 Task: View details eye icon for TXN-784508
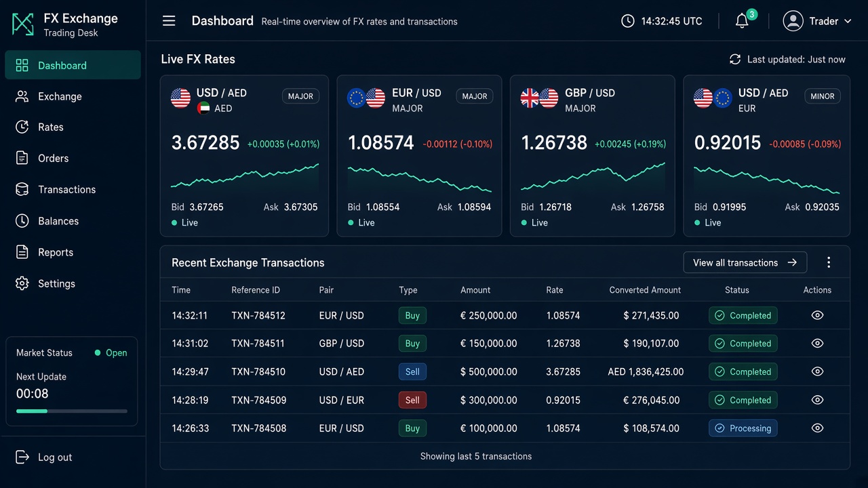click(817, 428)
